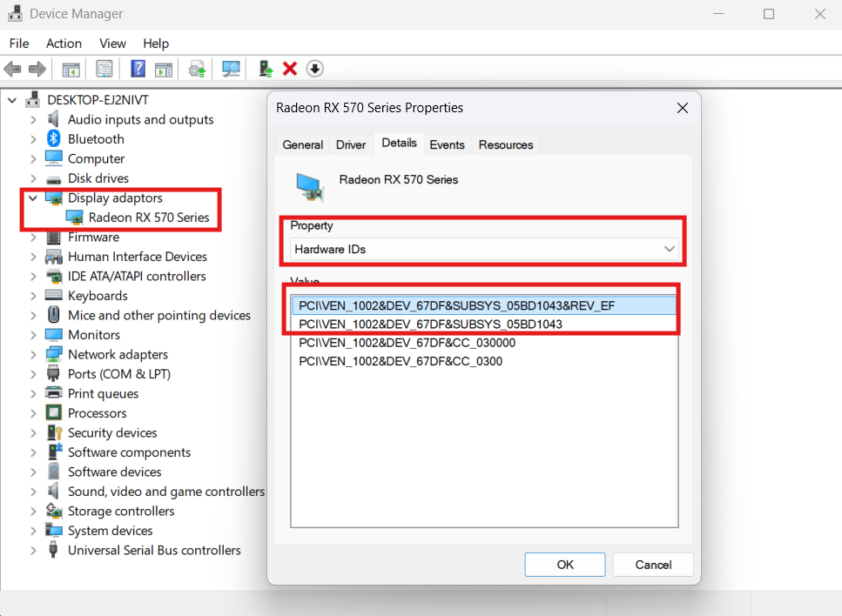Toggle the Show/Hide Action Pane toolbar icon
842x616 pixels.
[163, 70]
